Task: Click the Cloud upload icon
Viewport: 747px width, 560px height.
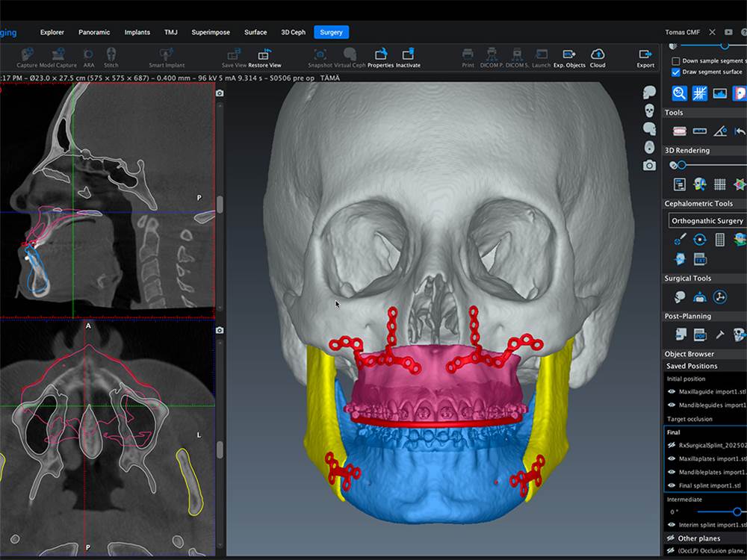Action: tap(598, 55)
